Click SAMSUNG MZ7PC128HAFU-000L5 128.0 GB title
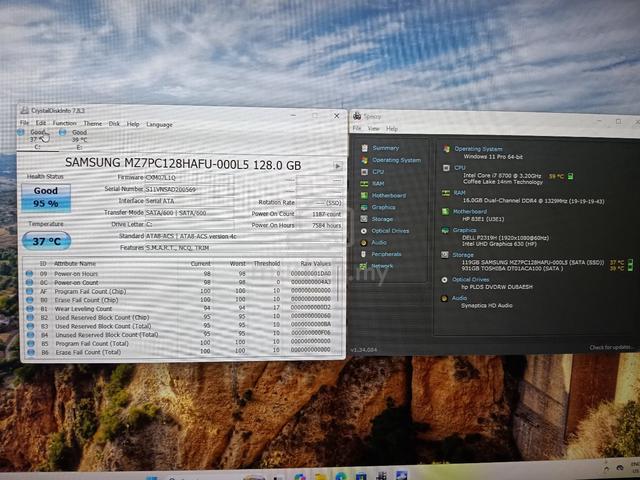The image size is (640, 480). [183, 164]
